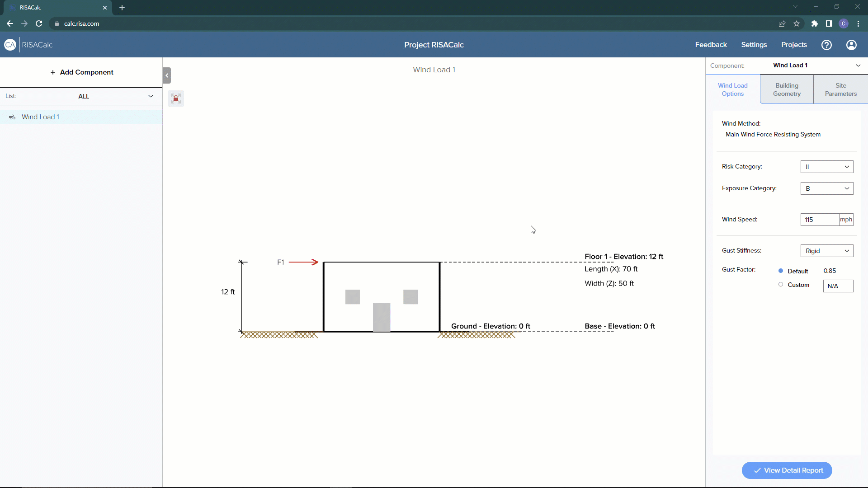Bookmark the page with the star icon

[x=797, y=23]
